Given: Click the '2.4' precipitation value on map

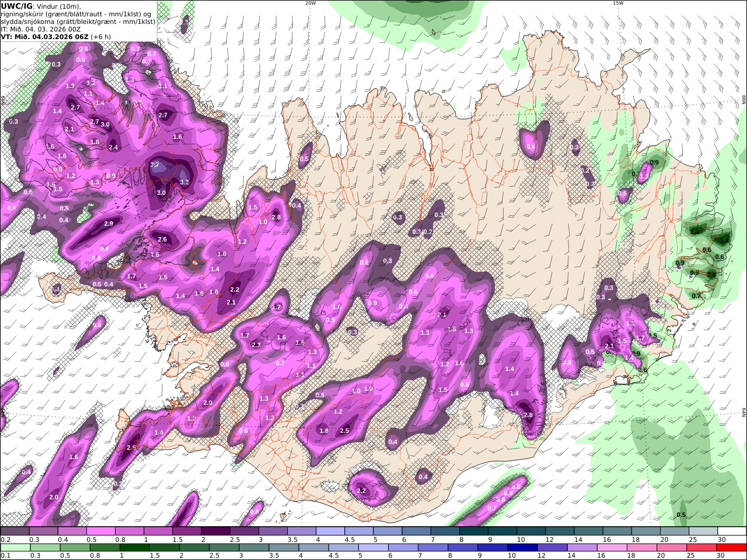Looking at the screenshot, I should point(113,147).
